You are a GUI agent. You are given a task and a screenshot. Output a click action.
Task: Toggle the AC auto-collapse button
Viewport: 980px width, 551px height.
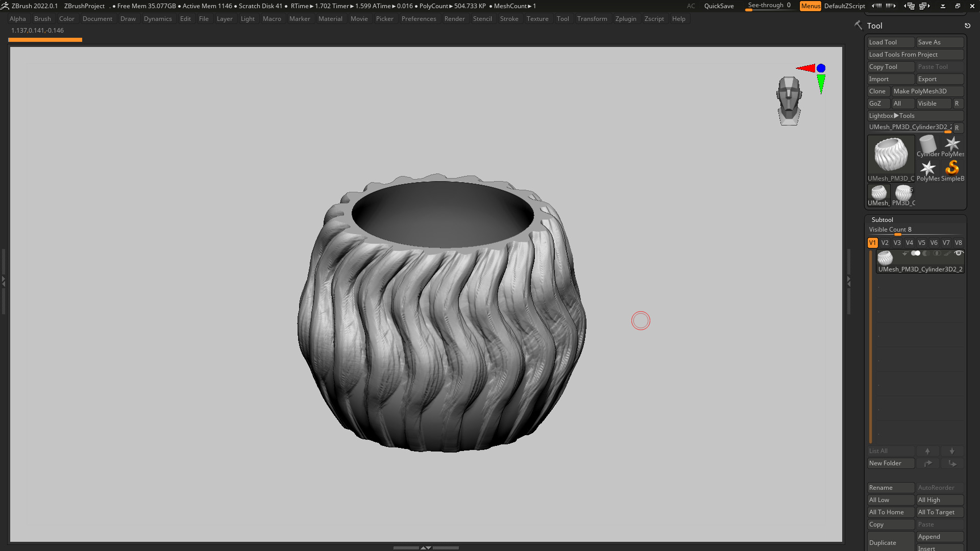click(x=691, y=6)
